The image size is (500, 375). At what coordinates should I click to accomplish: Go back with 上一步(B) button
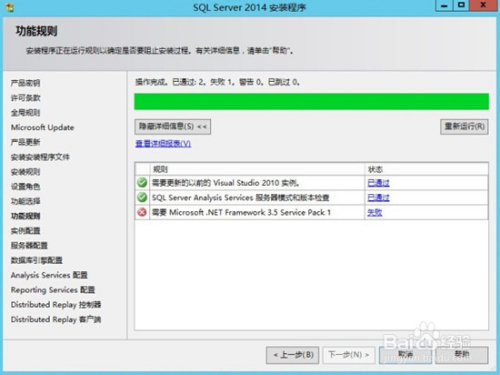tap(293, 355)
